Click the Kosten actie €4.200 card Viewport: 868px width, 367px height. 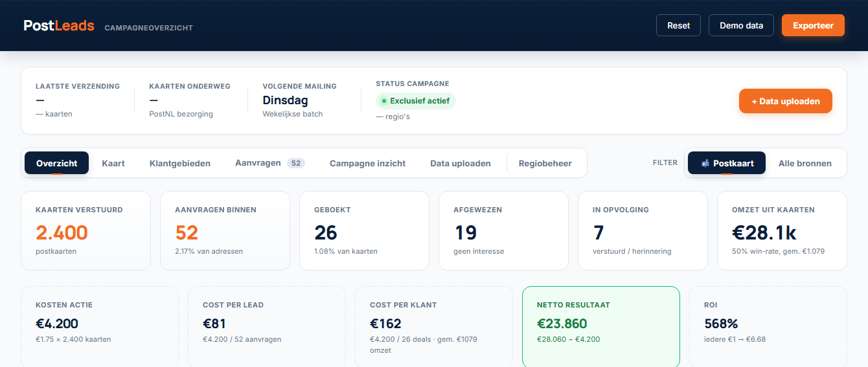click(x=100, y=327)
